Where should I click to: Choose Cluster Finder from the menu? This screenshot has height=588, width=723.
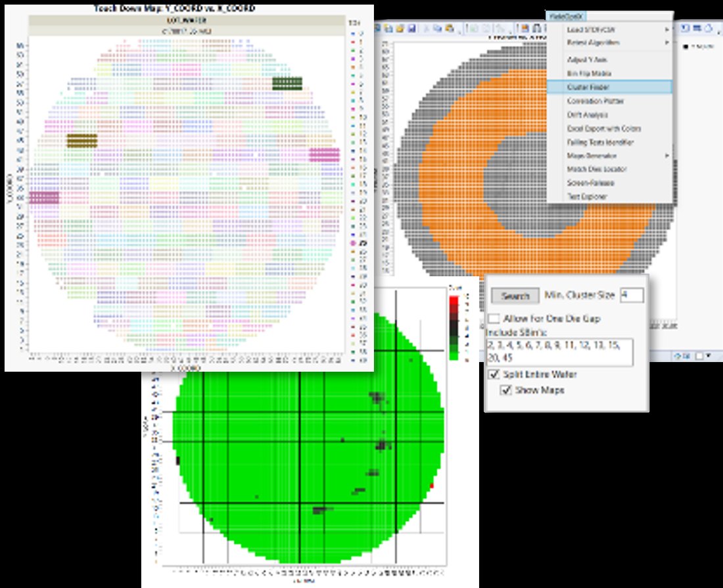pyautogui.click(x=609, y=87)
